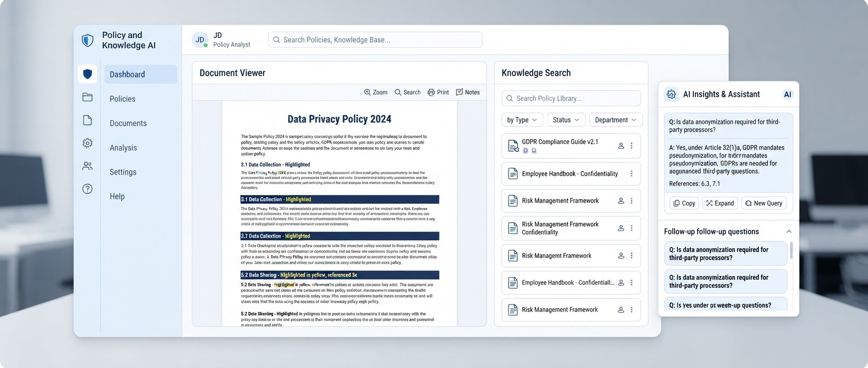Image resolution: width=868 pixels, height=368 pixels.
Task: Click the person icon on GDPR Compliance Guide
Action: 621,146
